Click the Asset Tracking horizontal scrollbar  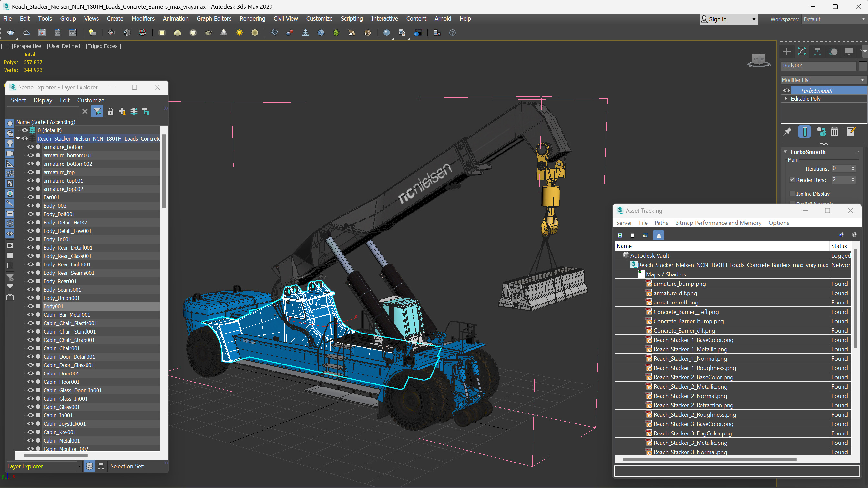tap(709, 459)
